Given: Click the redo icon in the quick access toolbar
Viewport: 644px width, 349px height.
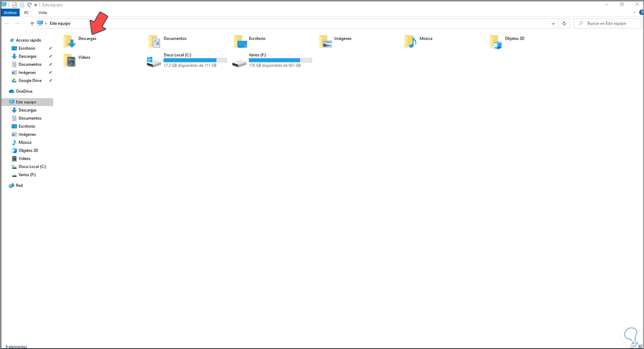Looking at the screenshot, I should tap(29, 5).
